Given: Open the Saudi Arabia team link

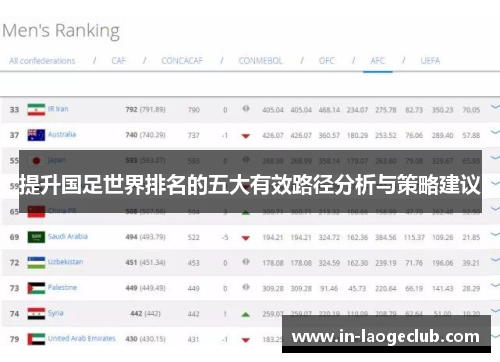Looking at the screenshot, I should point(68,236).
